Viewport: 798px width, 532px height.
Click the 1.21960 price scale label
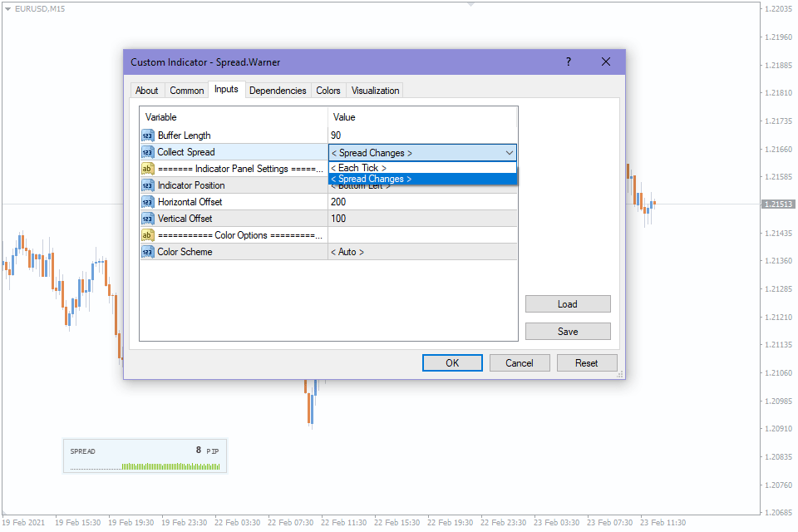[779, 37]
